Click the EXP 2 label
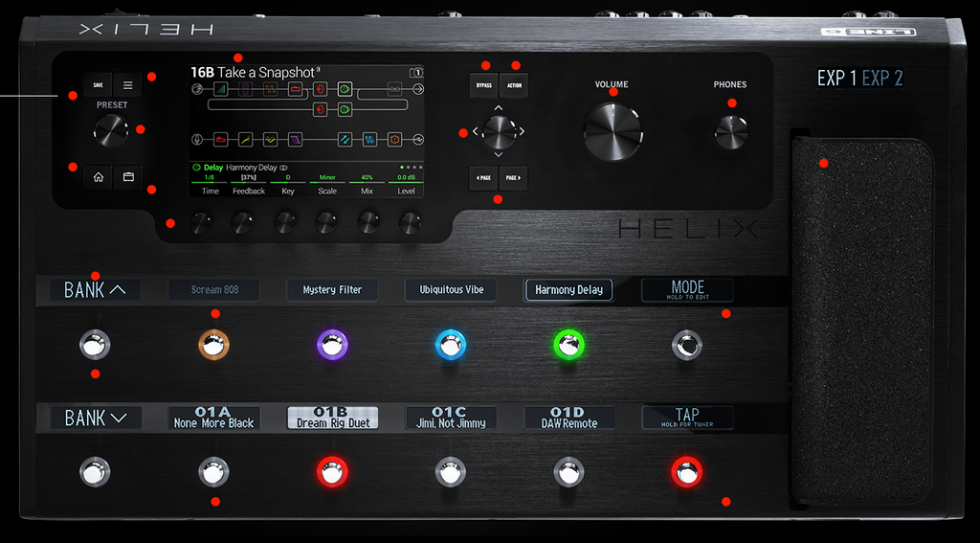Screen dimensions: 980x543 (x=882, y=79)
